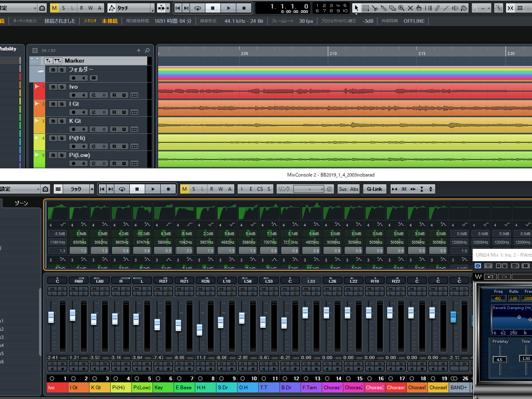Select the Range Selection tool

[x=366, y=8]
